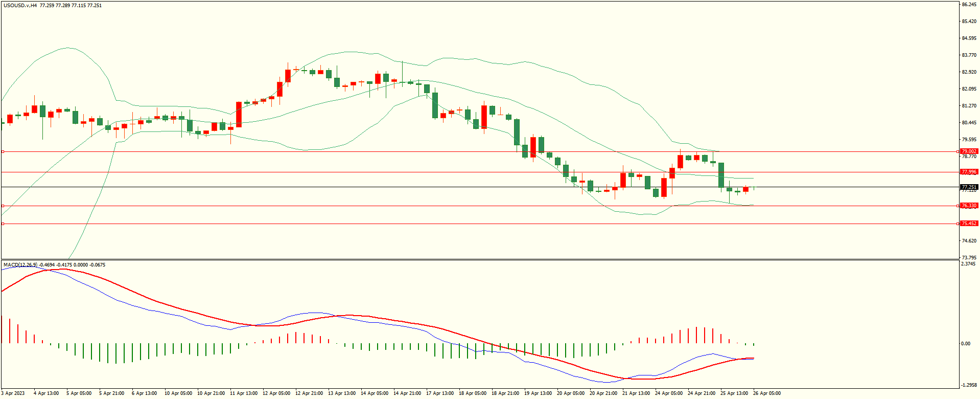Viewport: 980px width, 399px height.
Task: Click the 12 Apr 21:00 time label
Action: [309, 393]
